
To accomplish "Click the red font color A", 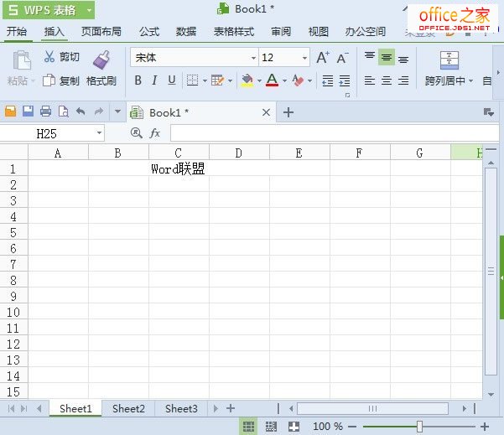I will (272, 80).
